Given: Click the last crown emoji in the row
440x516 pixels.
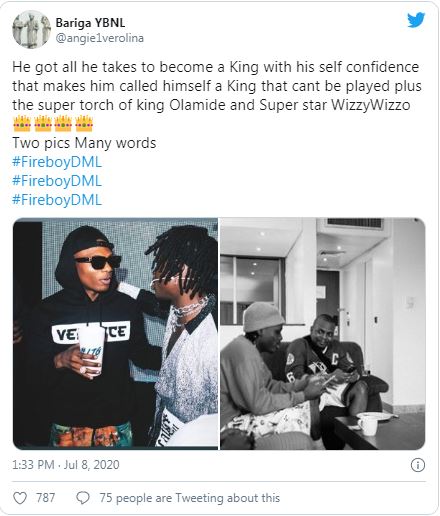Looking at the screenshot, I should tap(84, 124).
